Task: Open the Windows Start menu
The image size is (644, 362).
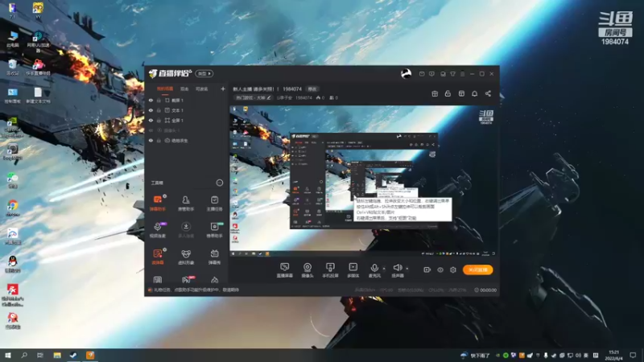Action: [7, 355]
